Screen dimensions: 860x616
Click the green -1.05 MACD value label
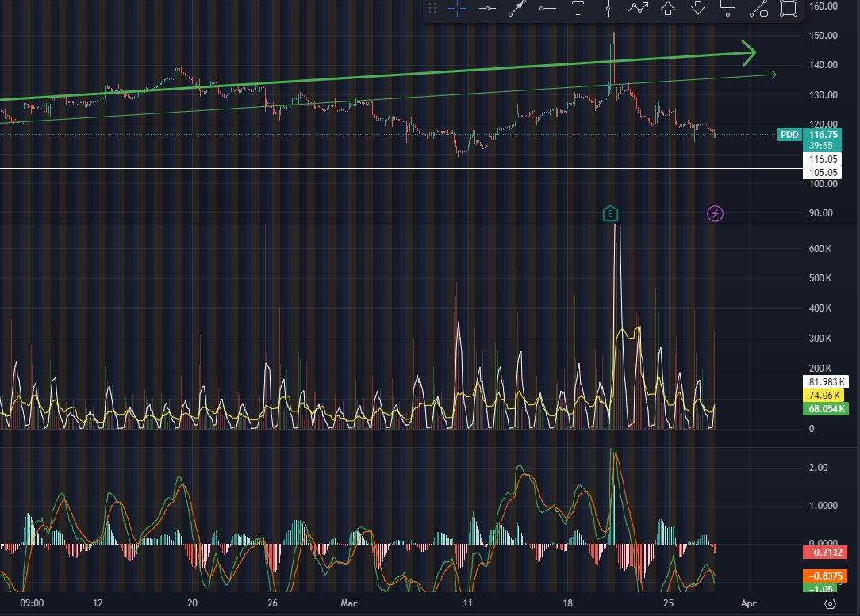[821, 588]
